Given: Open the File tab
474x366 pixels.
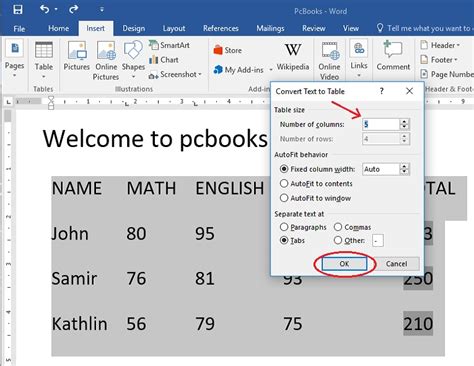Looking at the screenshot, I should (19, 29).
